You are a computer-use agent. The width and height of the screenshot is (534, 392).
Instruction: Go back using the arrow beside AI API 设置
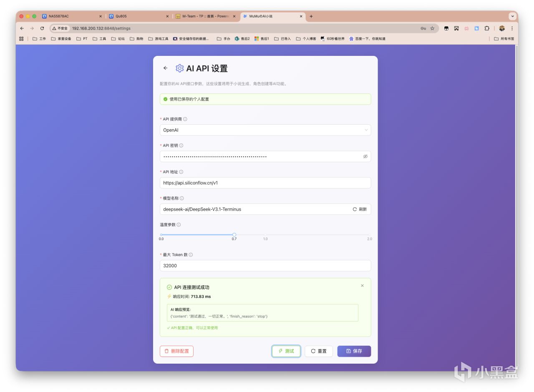pyautogui.click(x=166, y=68)
